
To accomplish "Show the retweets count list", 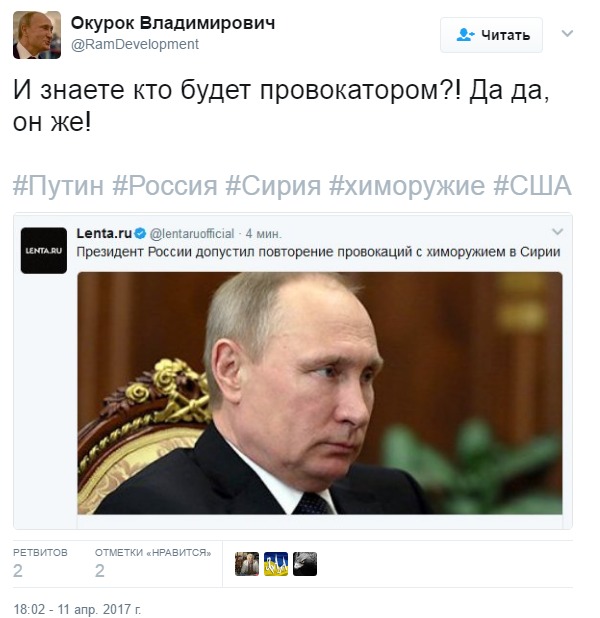I will coord(40,564).
